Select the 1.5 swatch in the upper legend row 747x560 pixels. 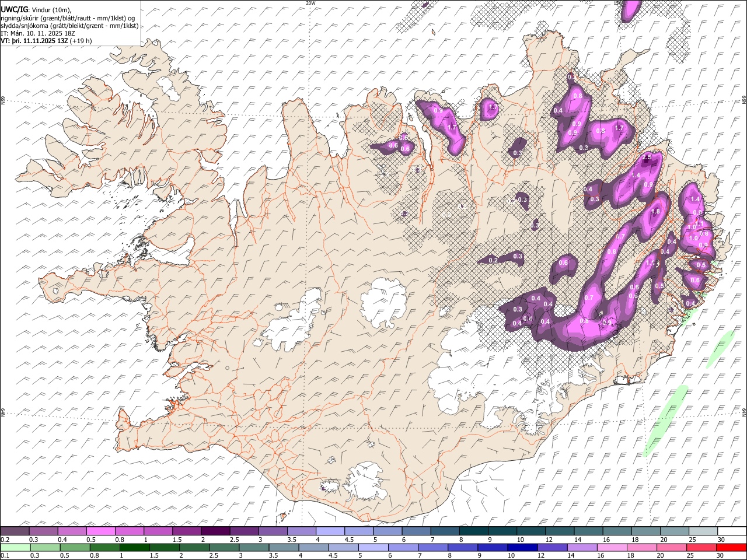tap(186, 531)
